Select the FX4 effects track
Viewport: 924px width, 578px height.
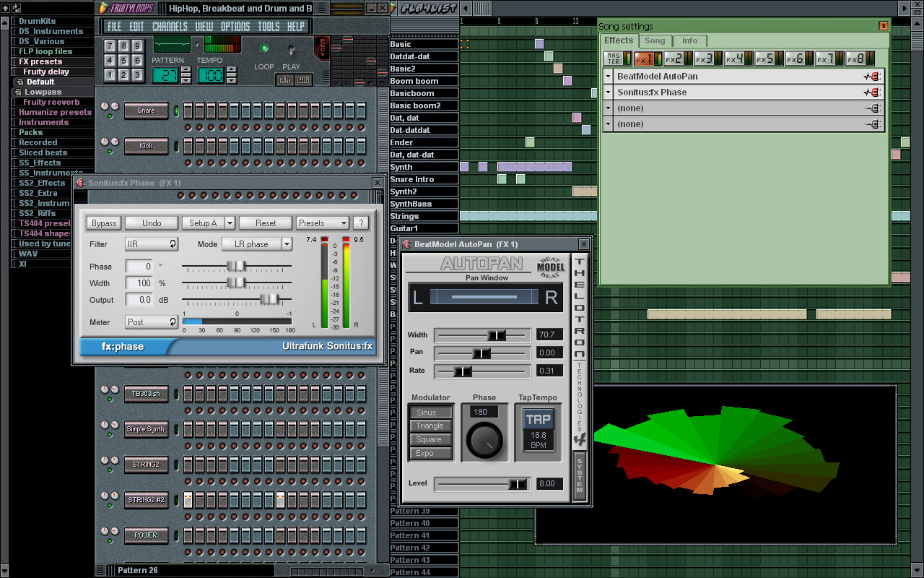[738, 59]
